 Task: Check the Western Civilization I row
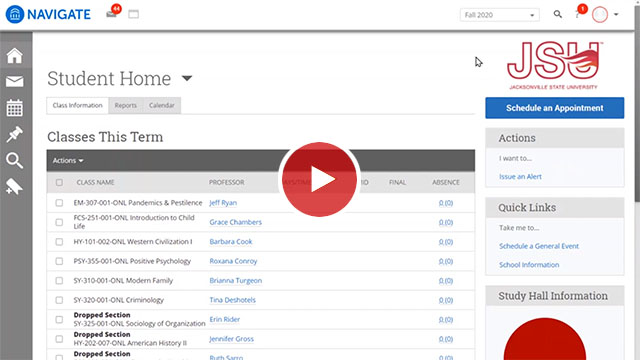coord(59,242)
